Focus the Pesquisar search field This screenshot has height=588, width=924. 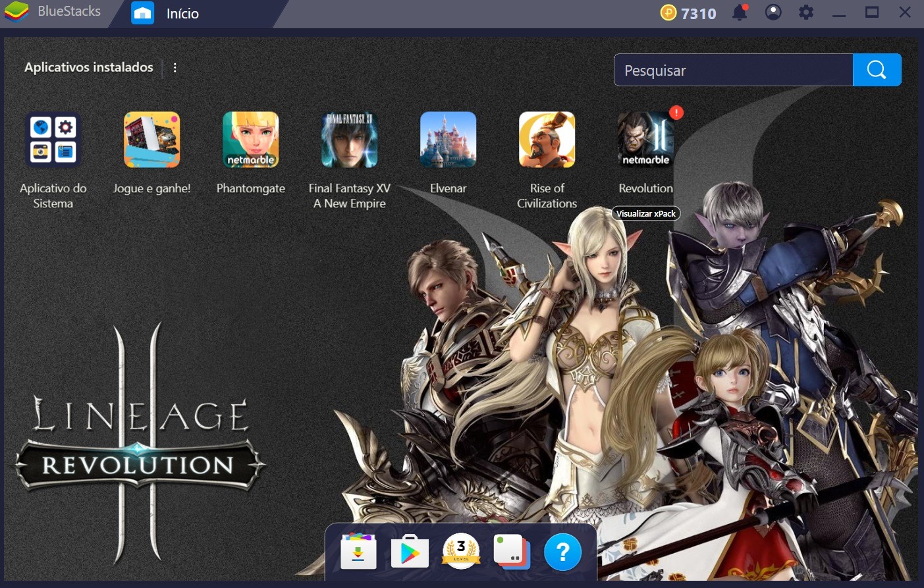pyautogui.click(x=734, y=70)
